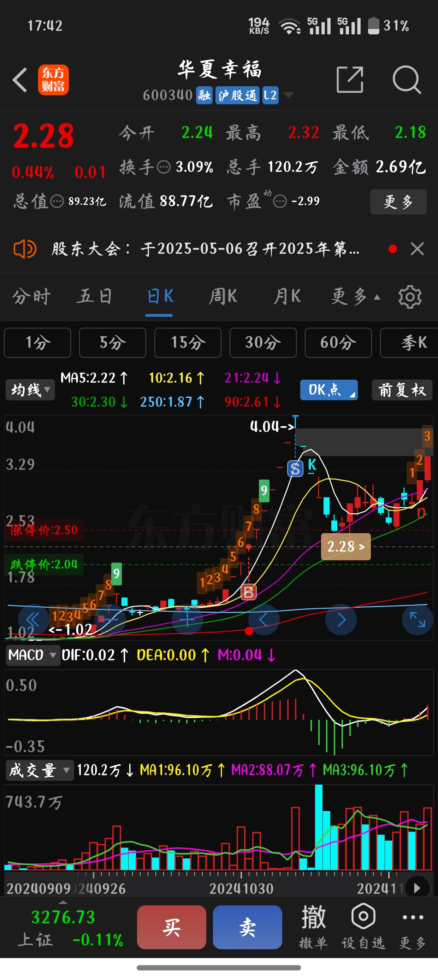The height and width of the screenshot is (980, 438).
Task: Open the search magnifier icon
Action: [x=407, y=80]
